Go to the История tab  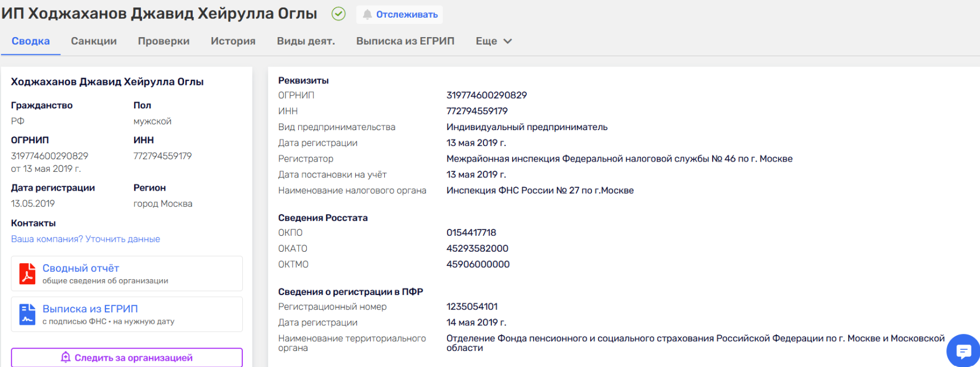[x=233, y=41]
